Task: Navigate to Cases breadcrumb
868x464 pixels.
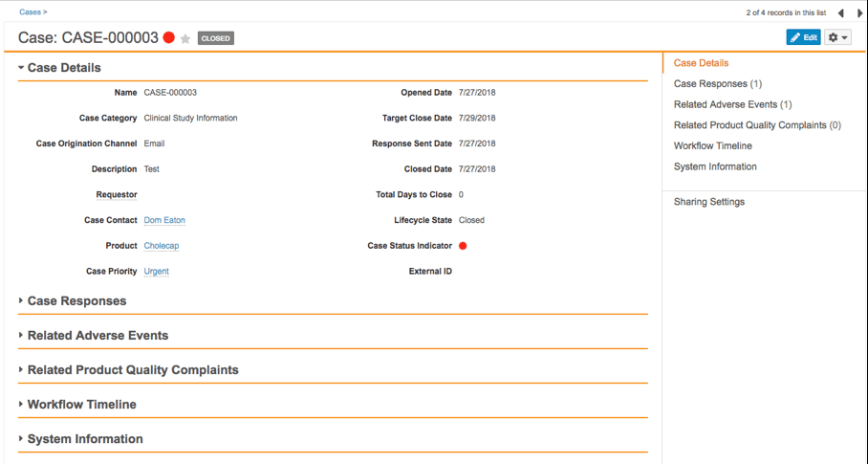Action: (x=30, y=12)
